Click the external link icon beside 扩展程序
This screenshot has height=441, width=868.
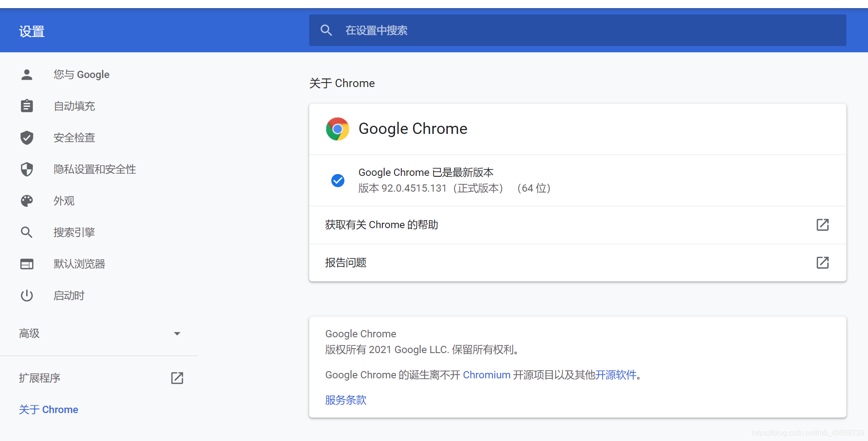(x=177, y=378)
